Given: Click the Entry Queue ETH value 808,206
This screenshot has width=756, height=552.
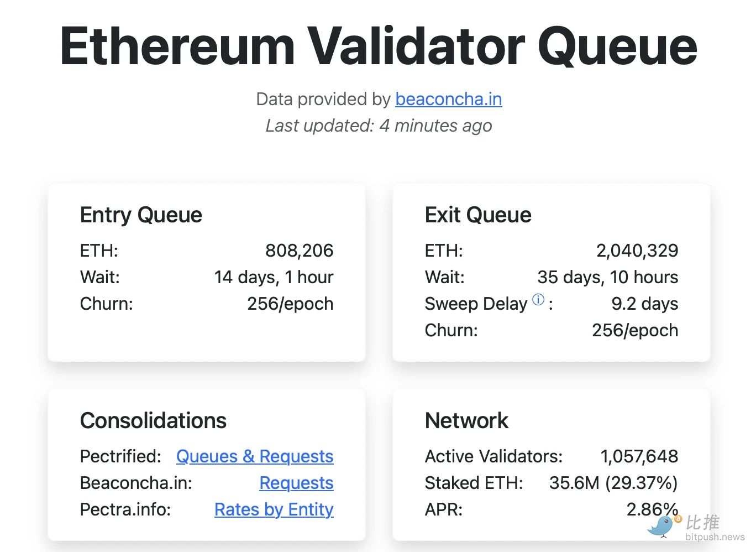Looking at the screenshot, I should (299, 251).
